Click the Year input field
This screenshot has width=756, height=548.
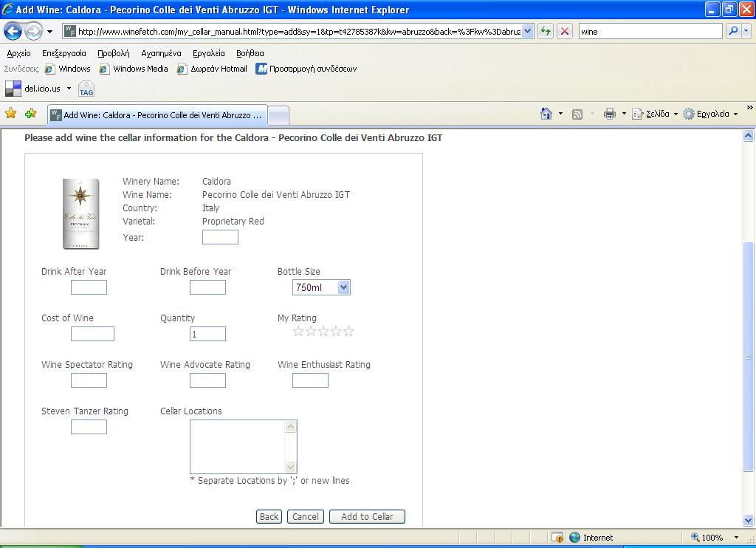[x=220, y=237]
